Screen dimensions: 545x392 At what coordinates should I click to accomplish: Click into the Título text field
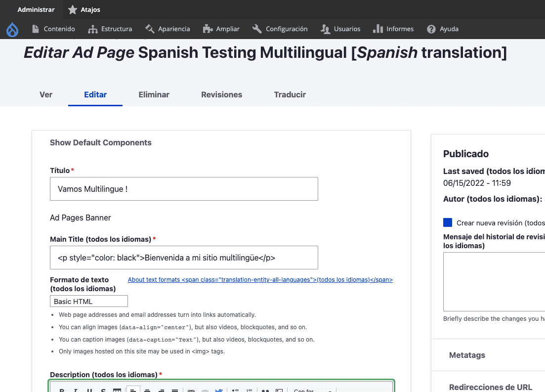point(184,189)
